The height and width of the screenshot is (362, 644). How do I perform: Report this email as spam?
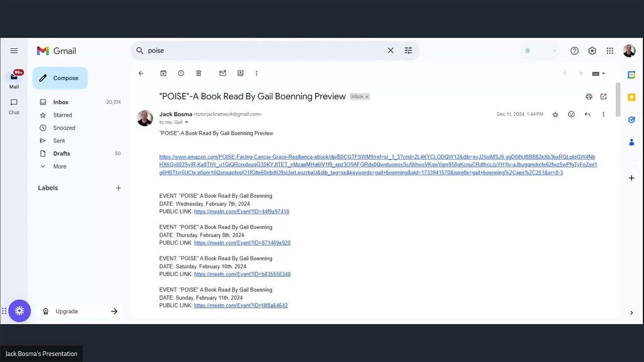181,73
